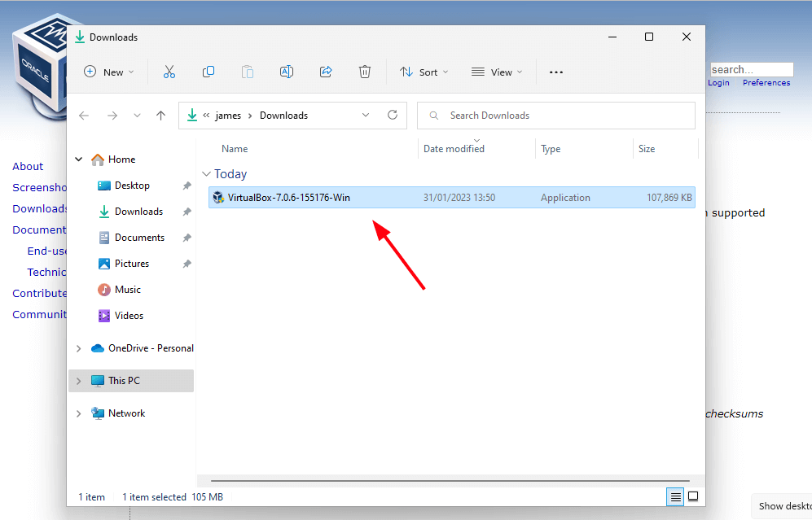Open the recent locations chevron

point(137,116)
